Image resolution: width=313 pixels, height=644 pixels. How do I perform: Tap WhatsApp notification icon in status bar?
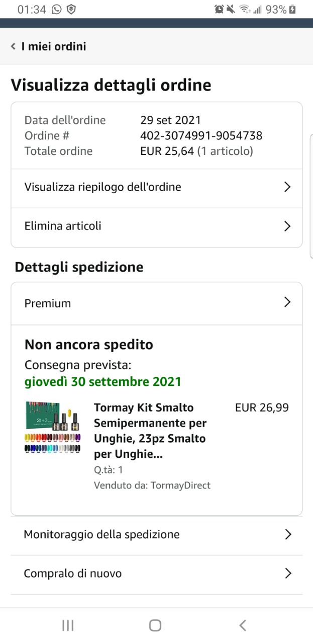pyautogui.click(x=56, y=9)
